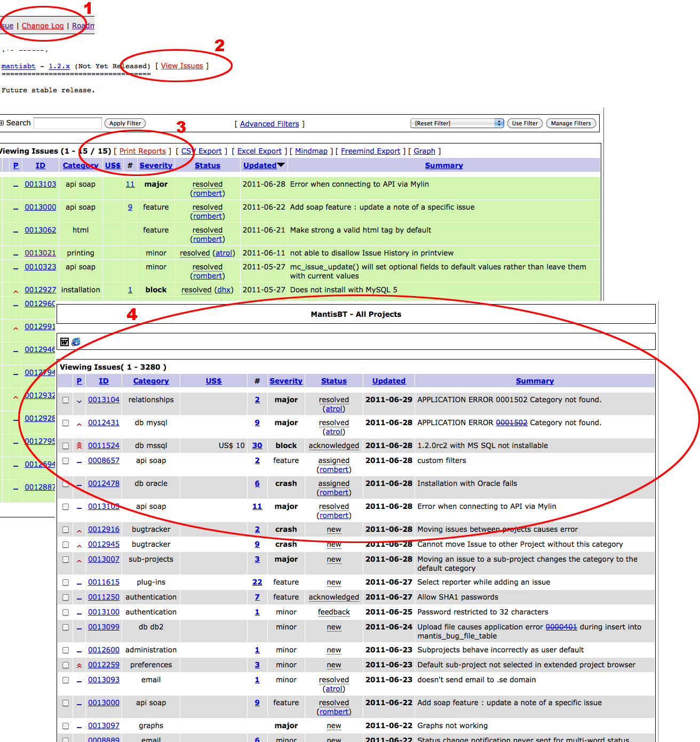Click priority icon for issue 0012916
Image resolution: width=700 pixels, height=742 pixels.
[x=79, y=530]
